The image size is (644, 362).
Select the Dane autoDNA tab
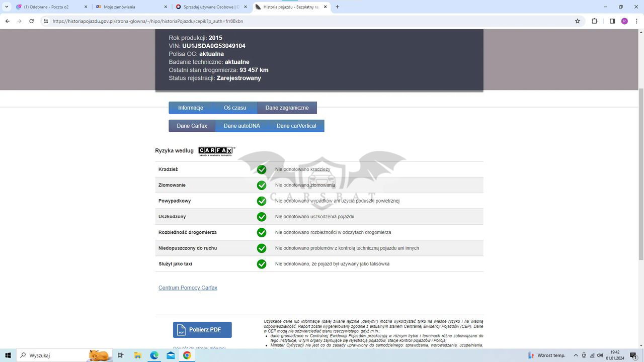[x=242, y=126]
